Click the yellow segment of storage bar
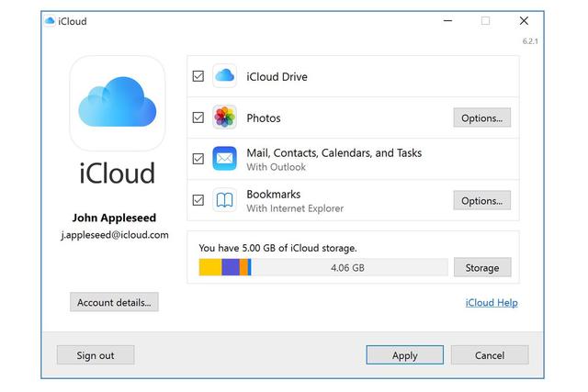The image size is (588, 392). point(209,268)
